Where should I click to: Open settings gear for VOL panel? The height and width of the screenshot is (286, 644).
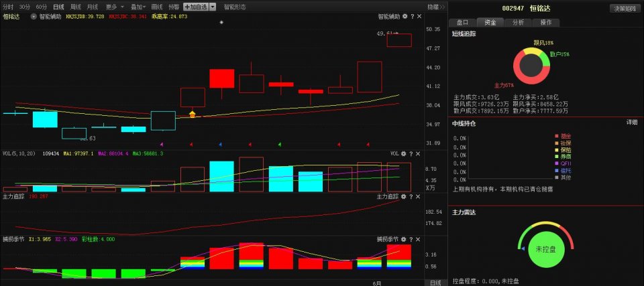[x=404, y=153]
